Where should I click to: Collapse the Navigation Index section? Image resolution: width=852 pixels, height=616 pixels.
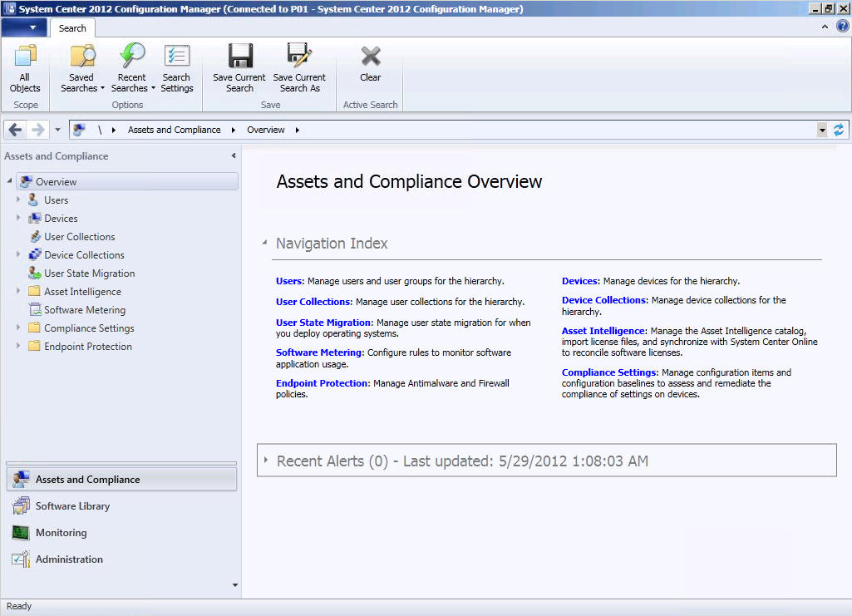coord(264,242)
